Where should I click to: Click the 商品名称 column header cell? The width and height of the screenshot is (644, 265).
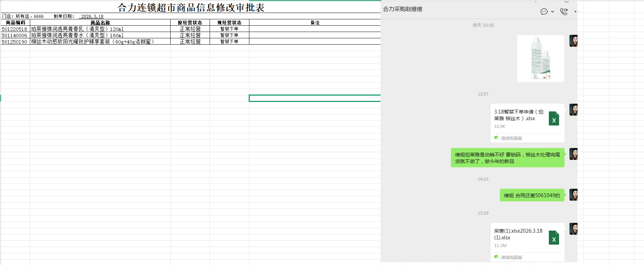100,22
